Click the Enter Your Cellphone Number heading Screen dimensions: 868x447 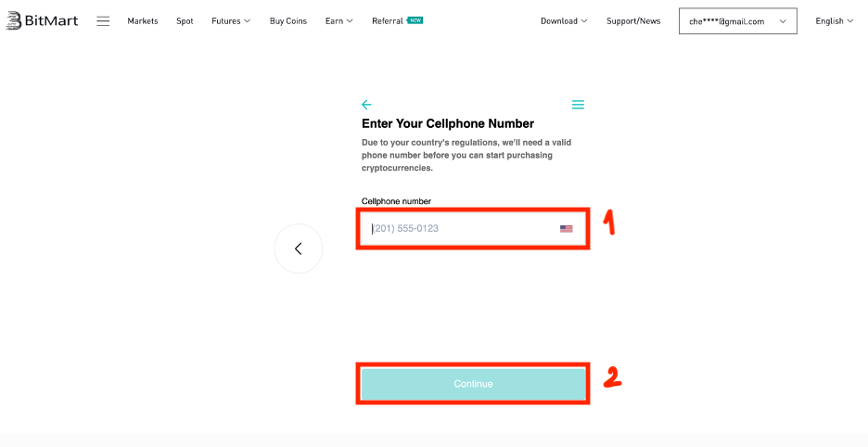(x=448, y=123)
